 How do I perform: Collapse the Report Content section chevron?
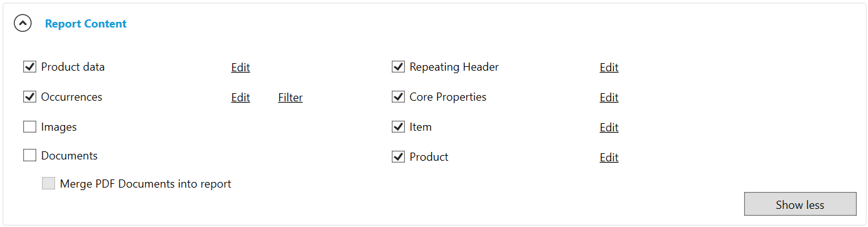pyautogui.click(x=23, y=24)
